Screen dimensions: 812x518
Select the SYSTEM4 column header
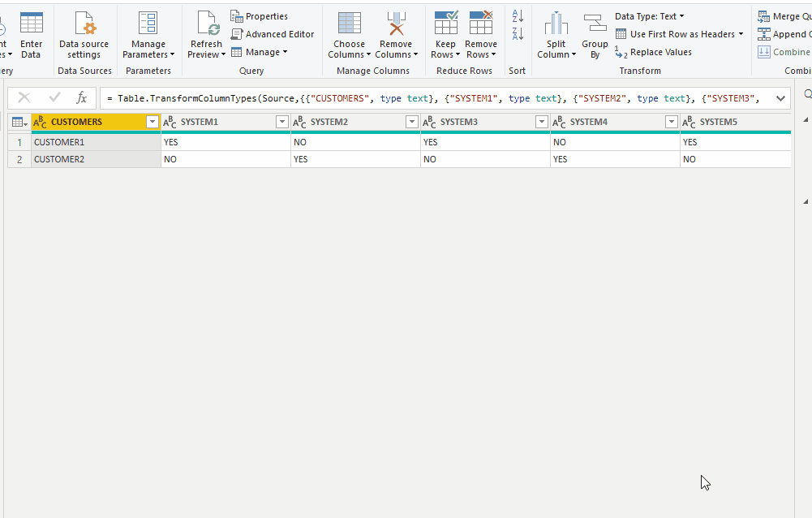pyautogui.click(x=615, y=122)
